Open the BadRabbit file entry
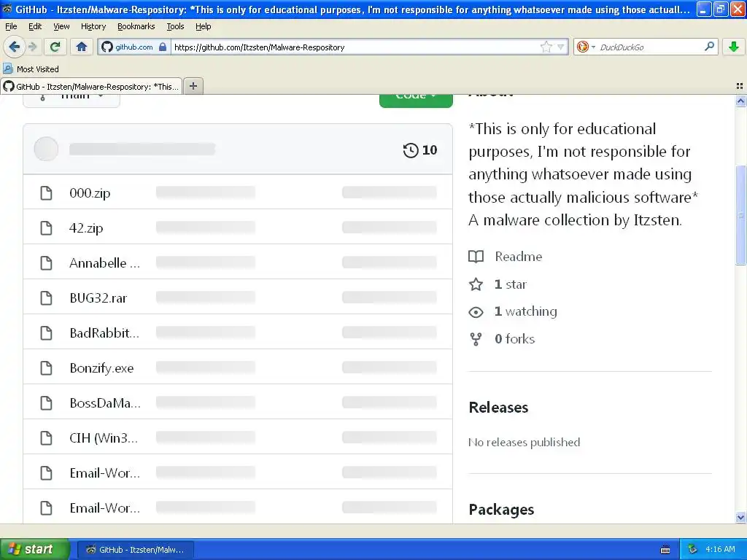Screen dimensions: 747x560 pyautogui.click(x=104, y=332)
